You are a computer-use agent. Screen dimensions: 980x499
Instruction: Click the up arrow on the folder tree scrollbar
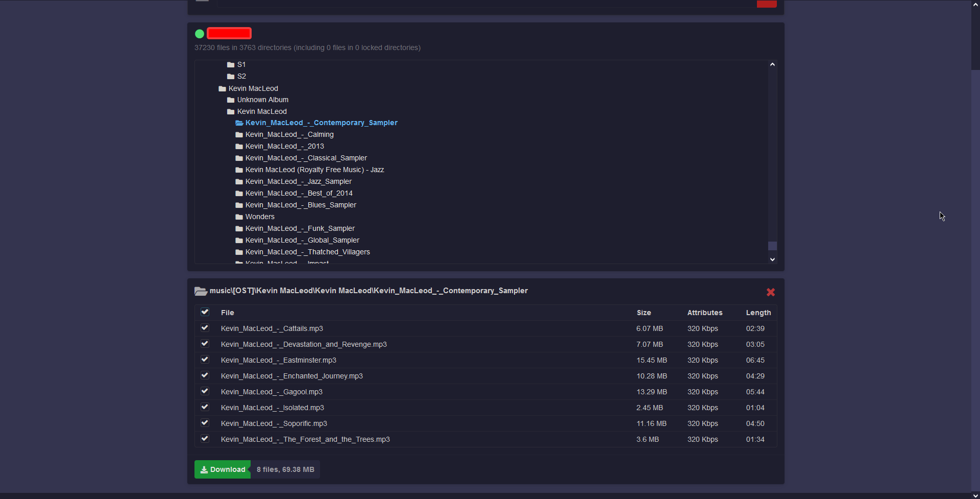tap(772, 64)
